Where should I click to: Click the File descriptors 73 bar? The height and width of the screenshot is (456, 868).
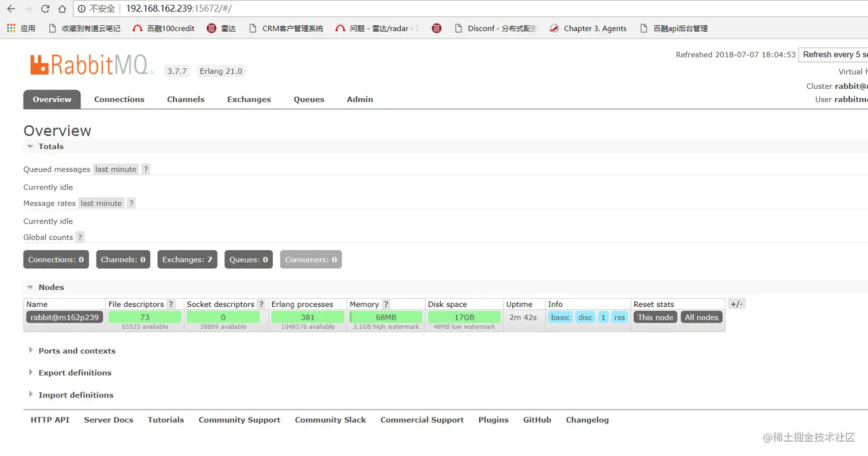(x=145, y=317)
